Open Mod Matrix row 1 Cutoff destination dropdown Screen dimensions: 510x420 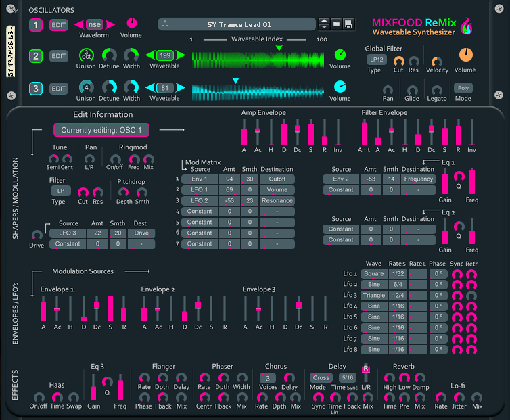pos(277,179)
